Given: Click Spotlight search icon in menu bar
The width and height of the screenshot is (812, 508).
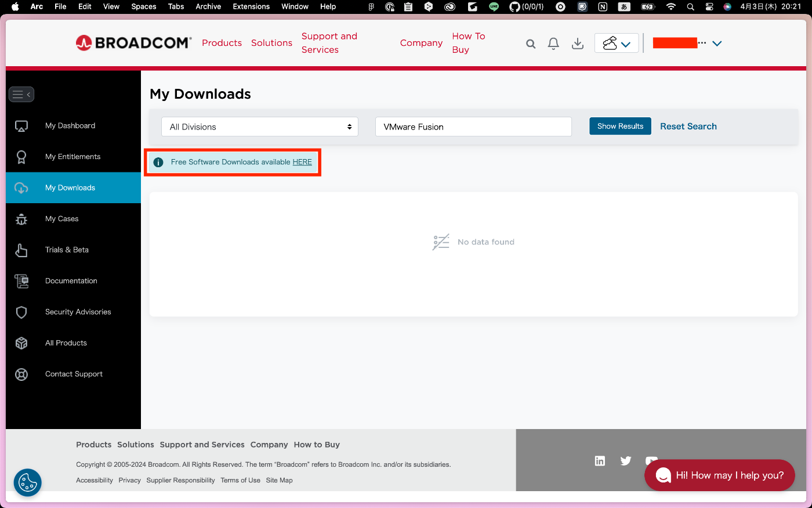Looking at the screenshot, I should point(690,7).
